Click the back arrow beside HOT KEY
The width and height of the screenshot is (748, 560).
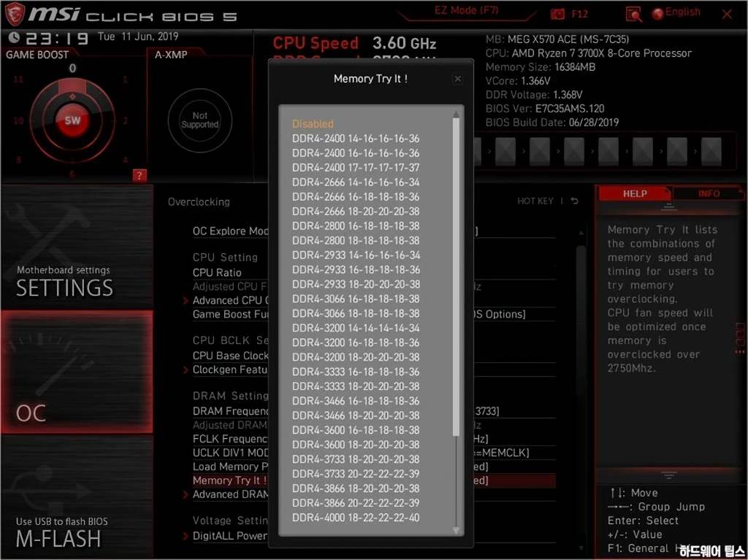[x=574, y=201]
